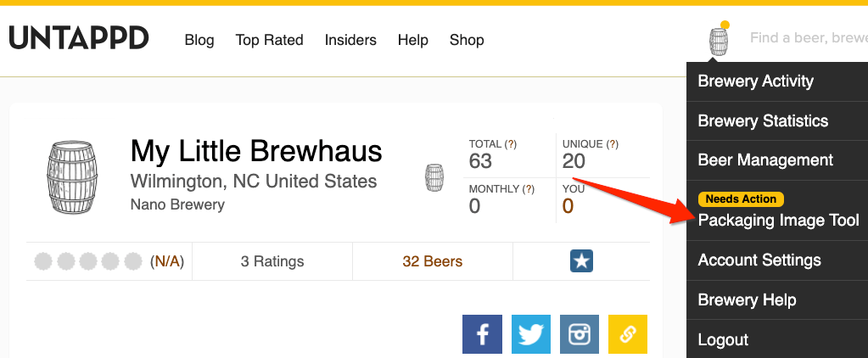The image size is (868, 358).
Task: Open the brewery Twitter icon
Action: point(530,334)
